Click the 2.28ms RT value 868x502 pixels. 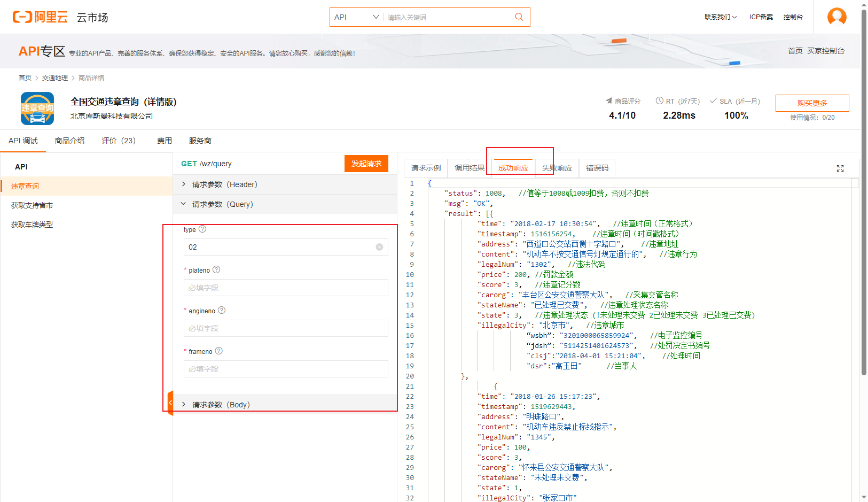[679, 115]
